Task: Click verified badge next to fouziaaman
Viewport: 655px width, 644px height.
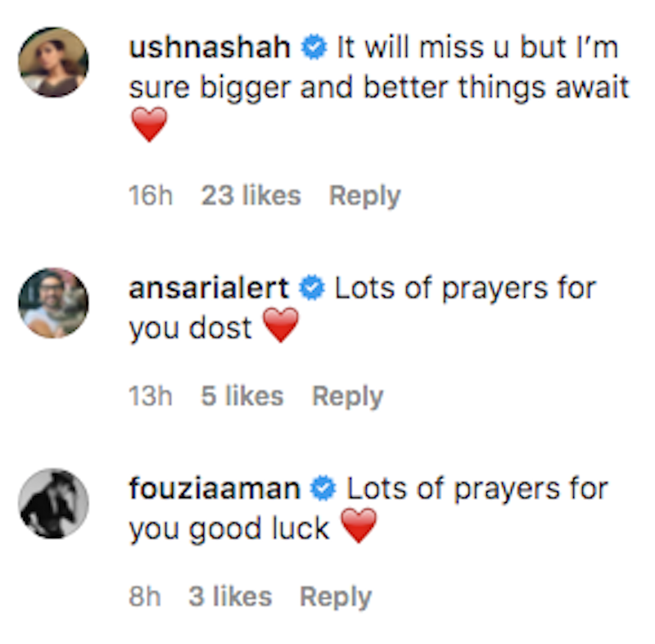Action: pyautogui.click(x=324, y=489)
